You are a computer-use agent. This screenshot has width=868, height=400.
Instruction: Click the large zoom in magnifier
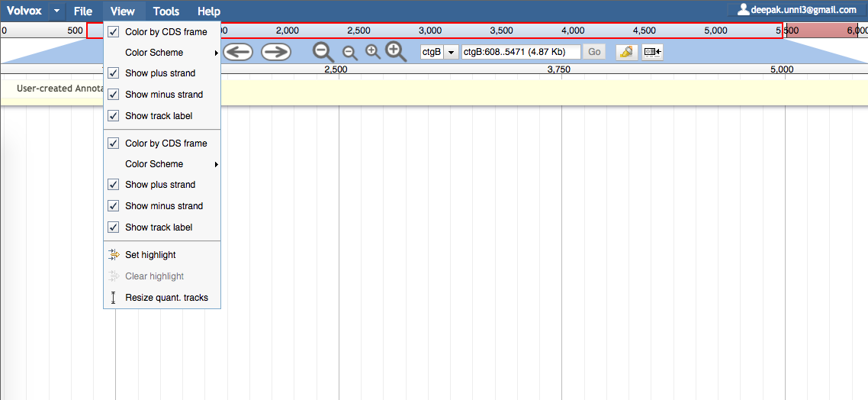pos(396,51)
